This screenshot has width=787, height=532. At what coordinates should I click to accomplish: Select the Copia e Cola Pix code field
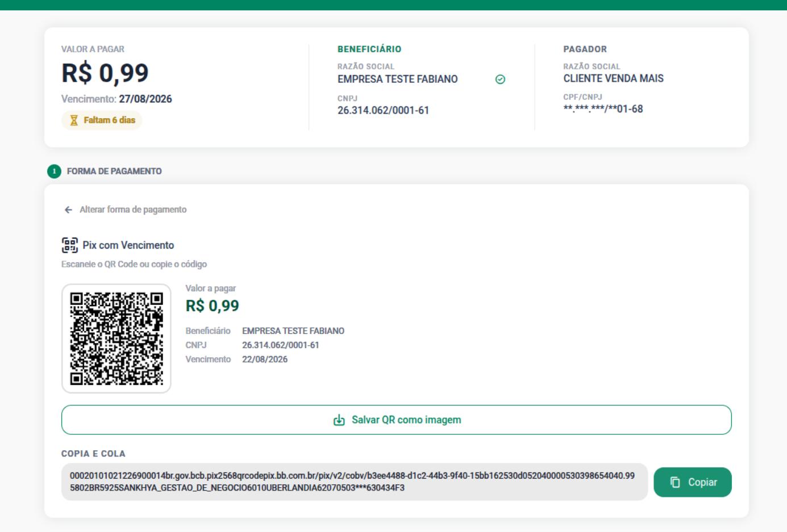click(355, 482)
